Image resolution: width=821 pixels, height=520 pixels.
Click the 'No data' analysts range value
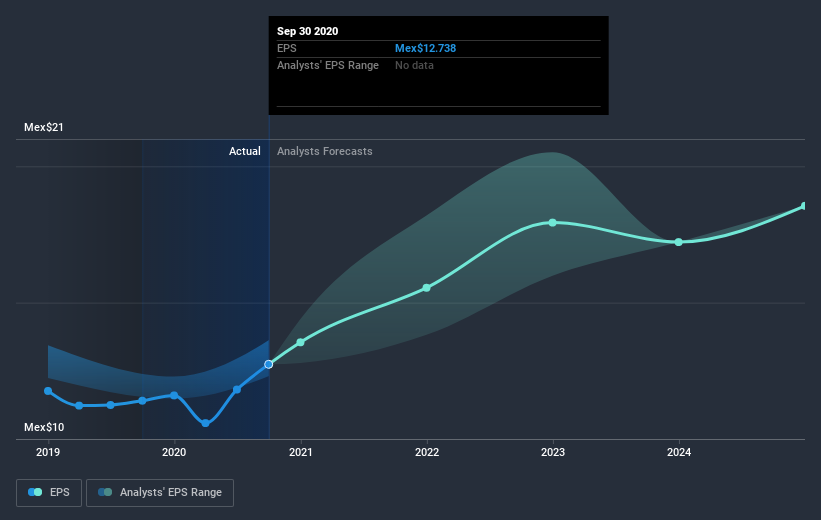pyautogui.click(x=414, y=65)
